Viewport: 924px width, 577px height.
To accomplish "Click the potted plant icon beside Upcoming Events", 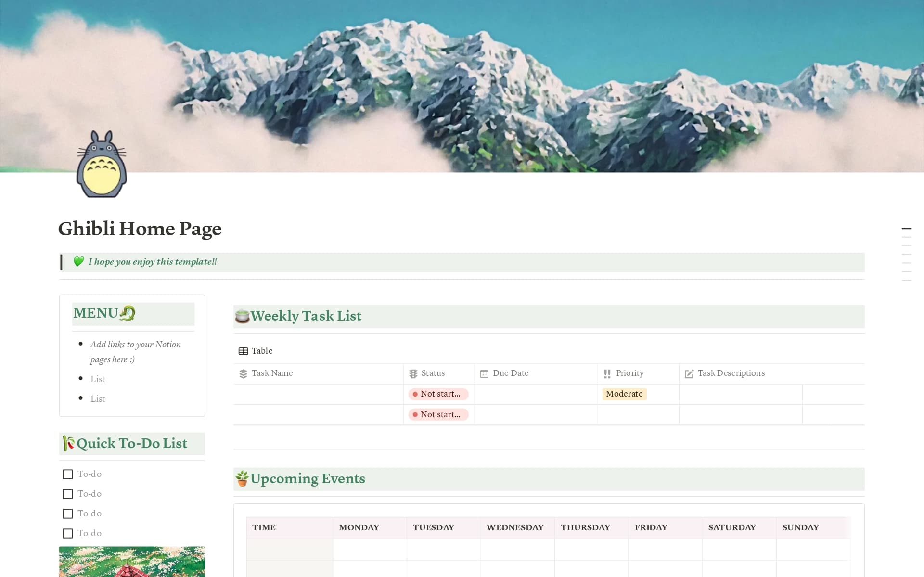I will pyautogui.click(x=242, y=478).
